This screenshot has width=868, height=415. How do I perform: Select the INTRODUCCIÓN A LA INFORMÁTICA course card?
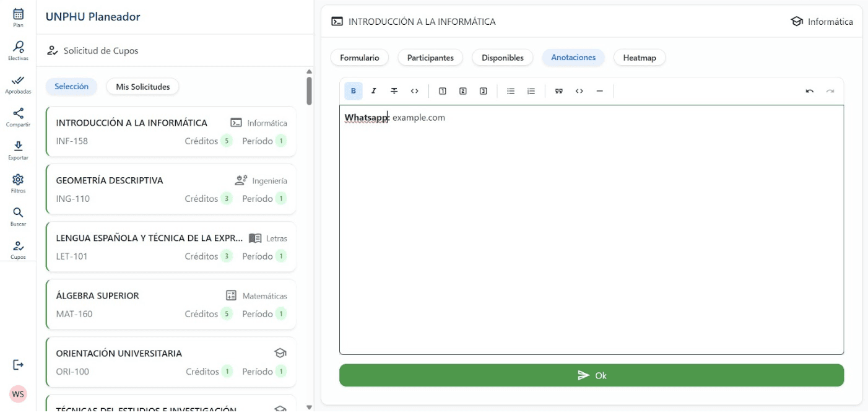click(x=171, y=131)
